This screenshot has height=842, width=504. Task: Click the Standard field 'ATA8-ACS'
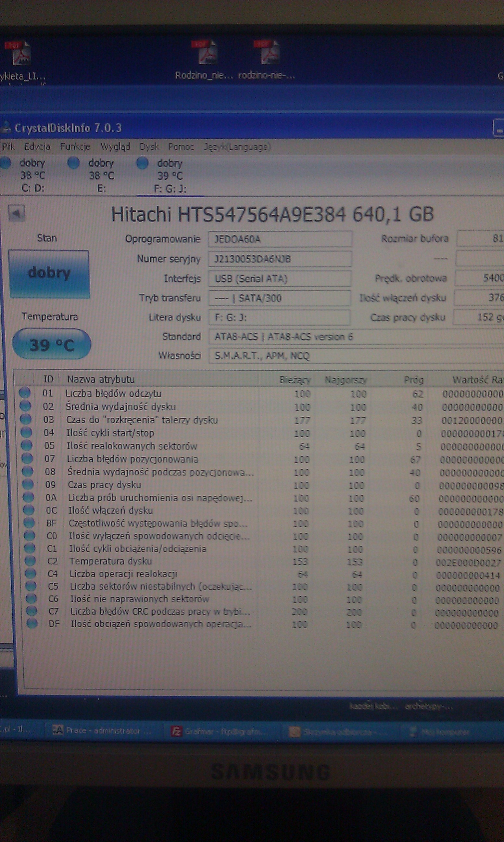coord(356,337)
